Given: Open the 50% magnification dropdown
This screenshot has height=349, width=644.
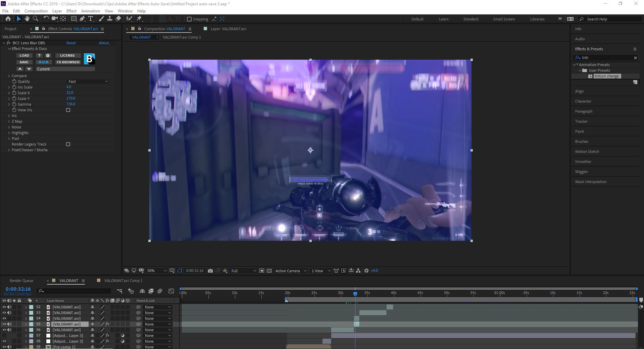Looking at the screenshot, I should coord(157,271).
